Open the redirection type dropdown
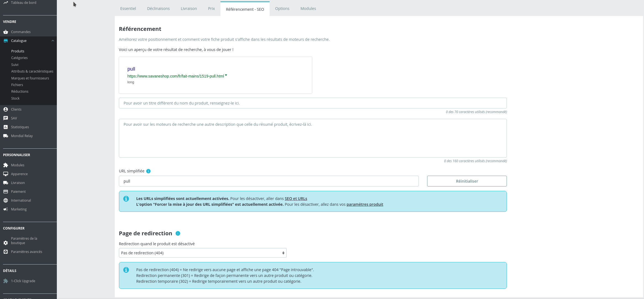Screen dimensions: 644x299 tap(203, 253)
